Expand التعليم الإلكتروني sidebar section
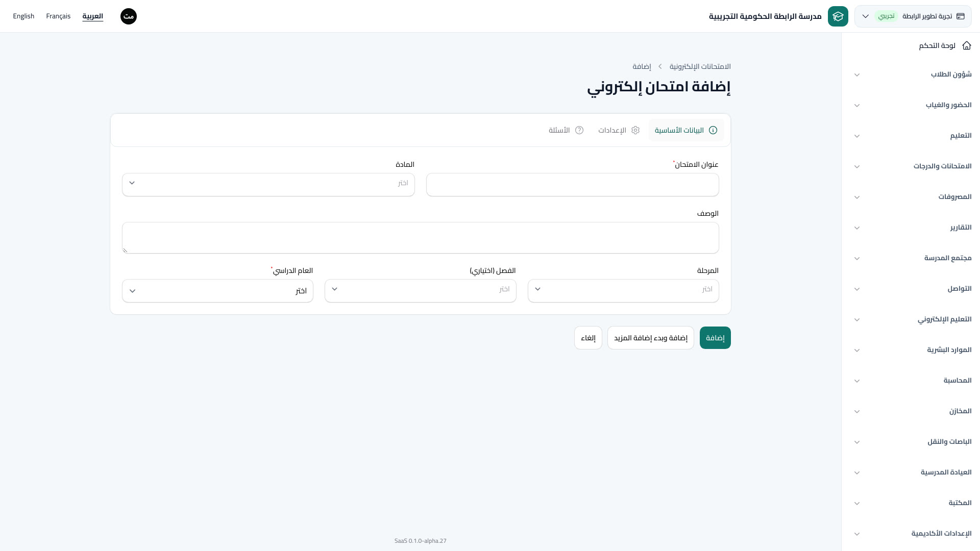980x551 pixels. point(913,319)
